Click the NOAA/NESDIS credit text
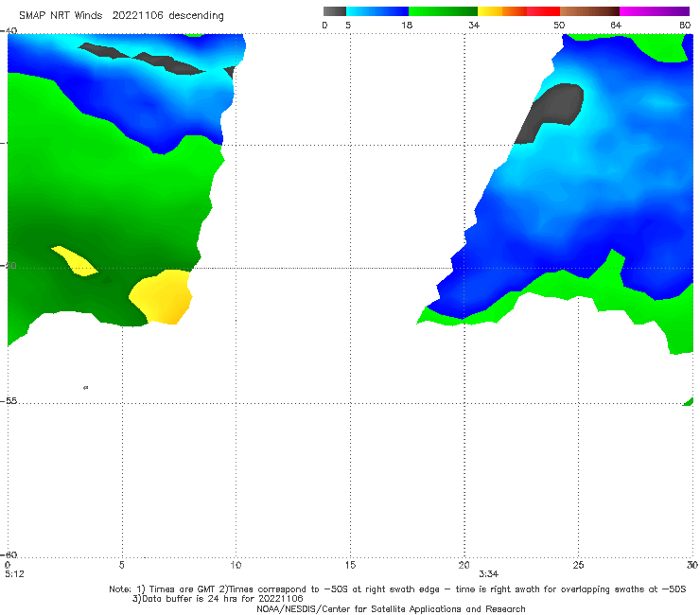 pyautogui.click(x=391, y=608)
